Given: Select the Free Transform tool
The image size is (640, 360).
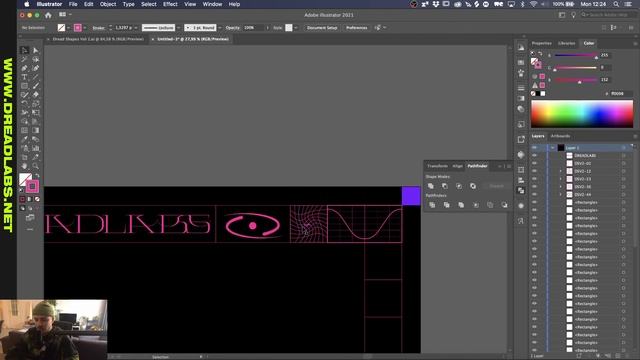Looking at the screenshot, I should point(36,113).
